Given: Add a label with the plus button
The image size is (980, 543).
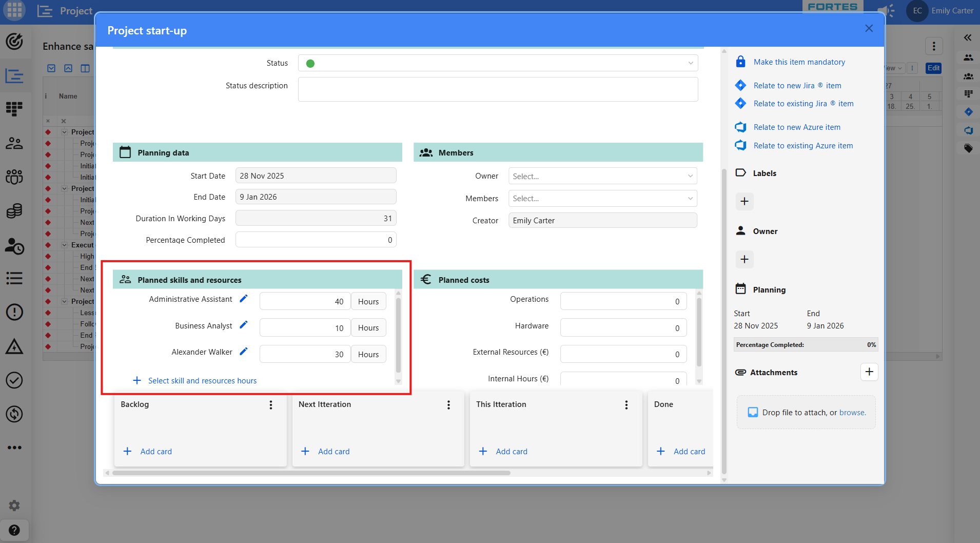Looking at the screenshot, I should point(744,201).
